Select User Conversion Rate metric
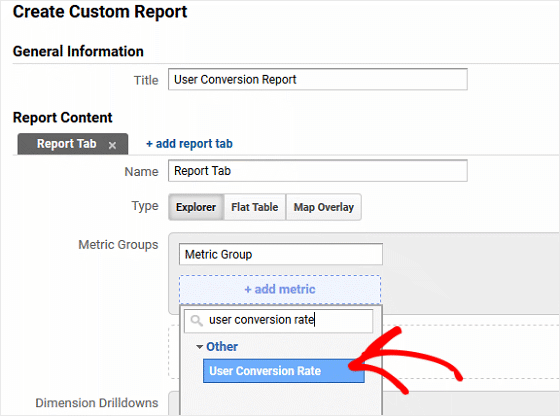 pyautogui.click(x=284, y=371)
